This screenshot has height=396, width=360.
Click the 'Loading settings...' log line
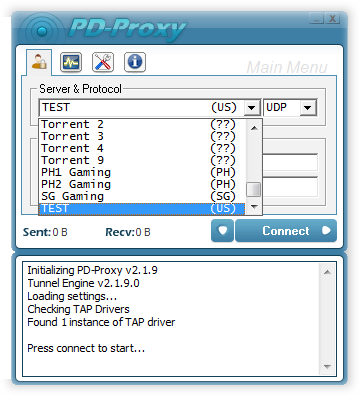pyautogui.click(x=72, y=296)
